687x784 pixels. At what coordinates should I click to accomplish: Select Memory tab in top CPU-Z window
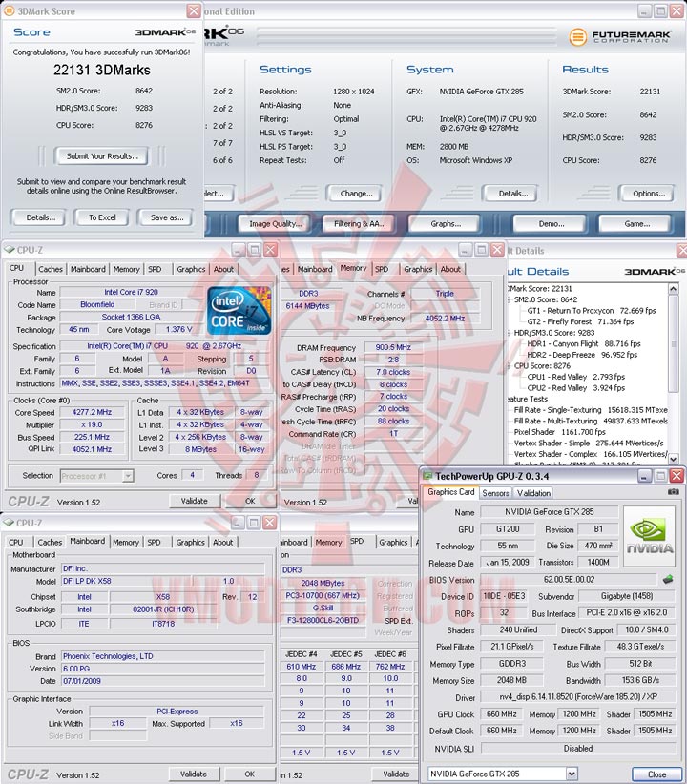coord(126,269)
